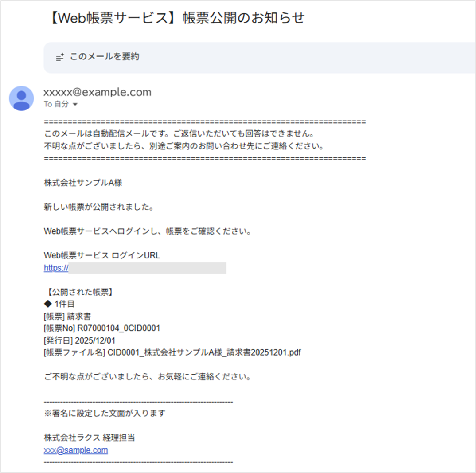Open the sender's profile avatar
This screenshot has width=476, height=473.
(x=21, y=98)
